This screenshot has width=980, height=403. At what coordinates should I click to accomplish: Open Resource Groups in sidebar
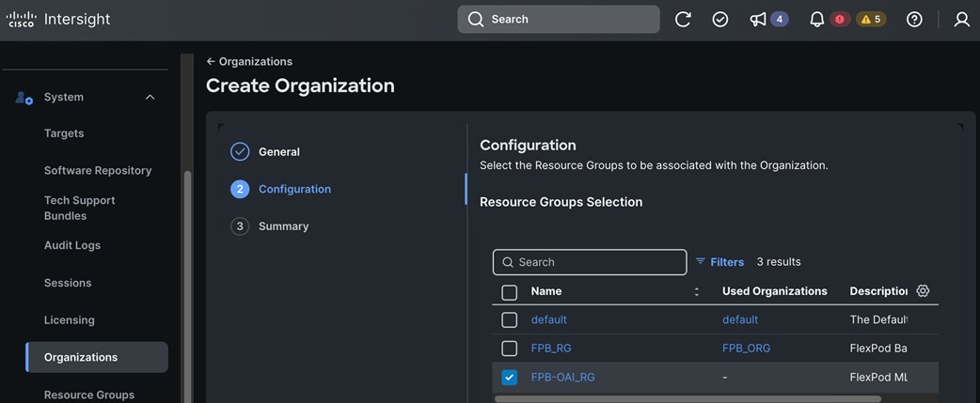[88, 395]
